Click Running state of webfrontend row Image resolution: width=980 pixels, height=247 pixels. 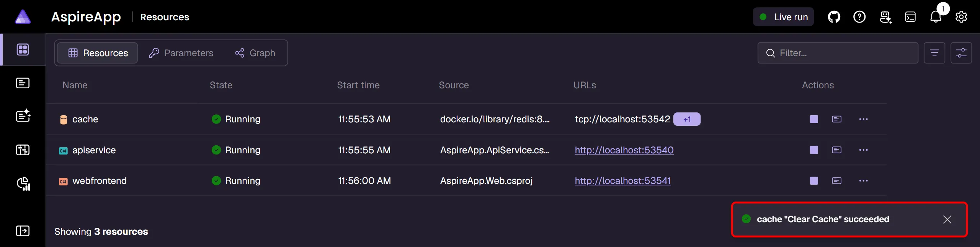(236, 181)
